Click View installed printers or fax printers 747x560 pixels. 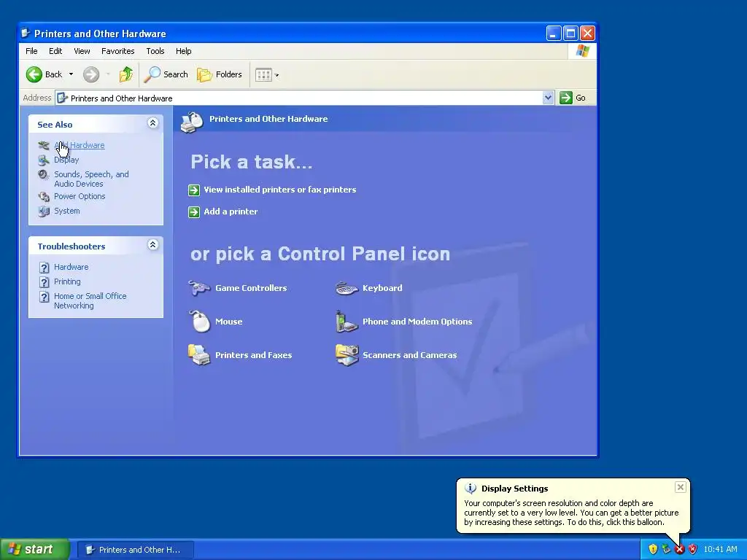click(x=280, y=190)
